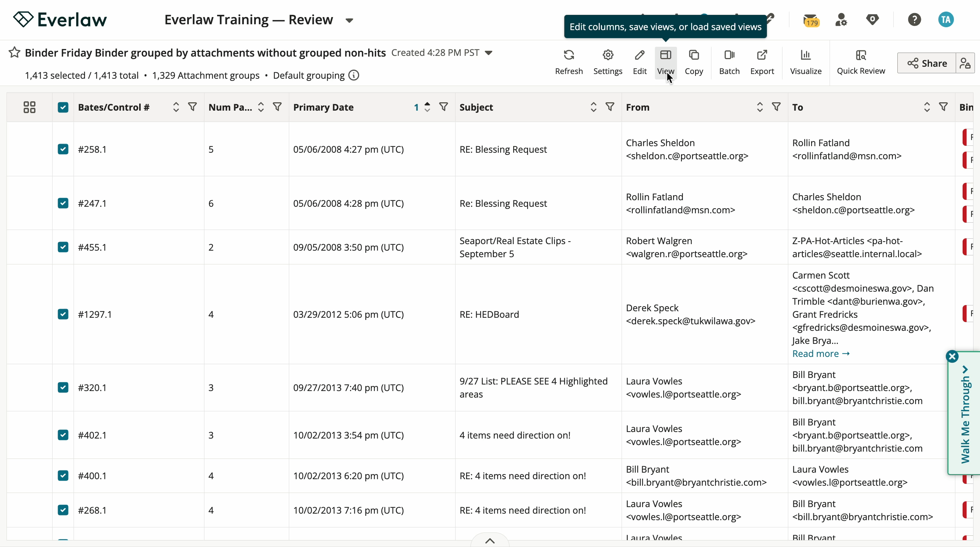Uncheck the row checkbox for document #258.1
The height and width of the screenshot is (547, 980).
(x=63, y=149)
